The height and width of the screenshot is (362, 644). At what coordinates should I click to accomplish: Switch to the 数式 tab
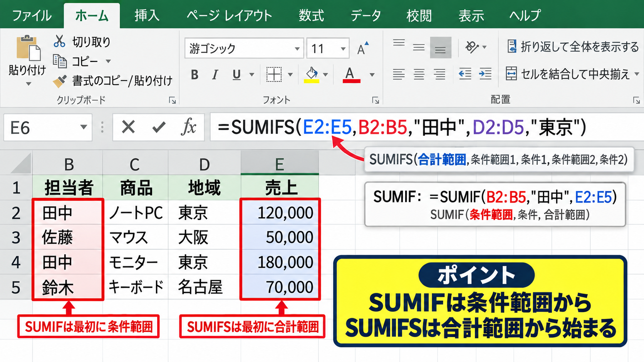click(x=311, y=16)
